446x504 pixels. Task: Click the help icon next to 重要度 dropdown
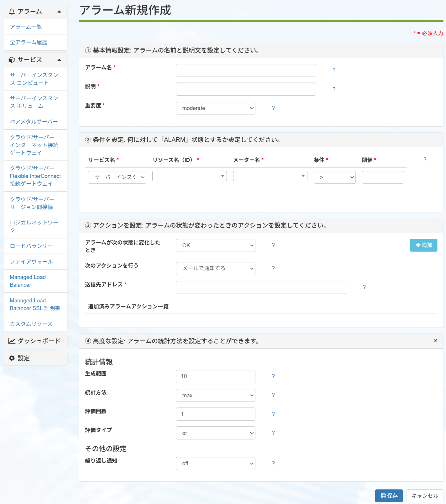[273, 108]
